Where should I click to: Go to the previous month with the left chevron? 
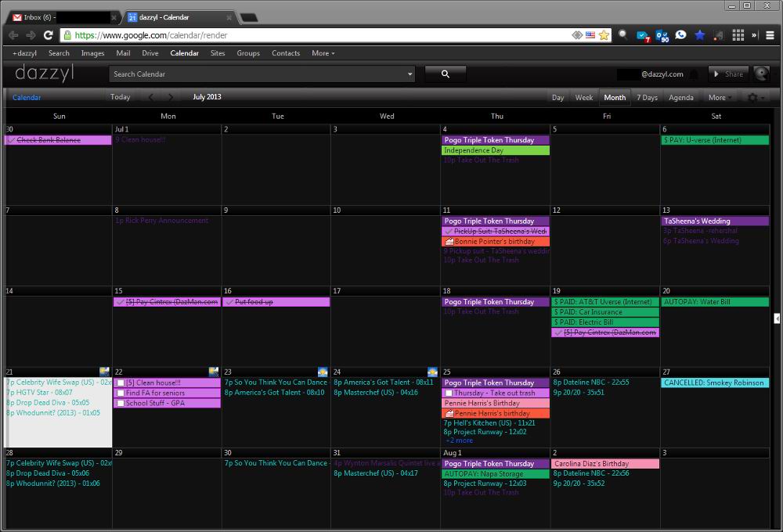click(x=151, y=97)
